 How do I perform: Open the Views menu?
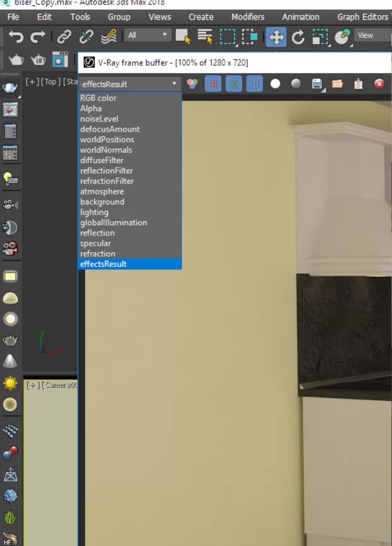[159, 17]
